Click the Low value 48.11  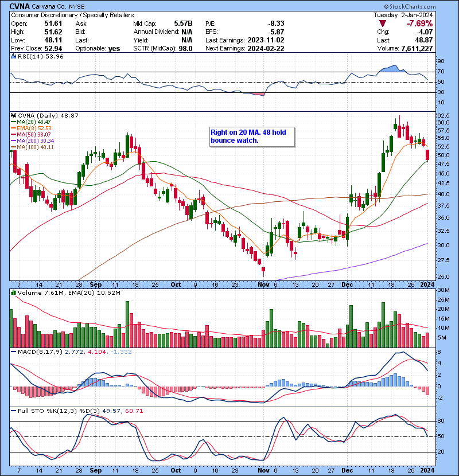click(x=53, y=40)
